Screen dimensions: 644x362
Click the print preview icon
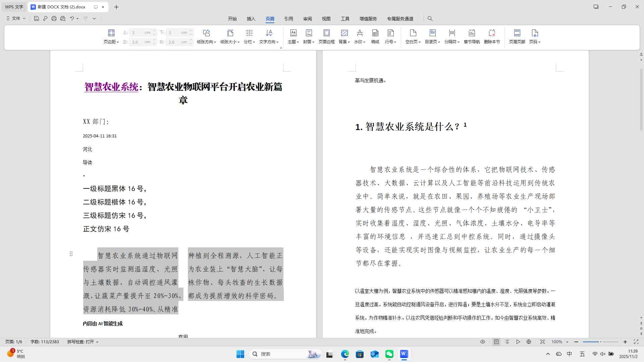click(x=63, y=18)
